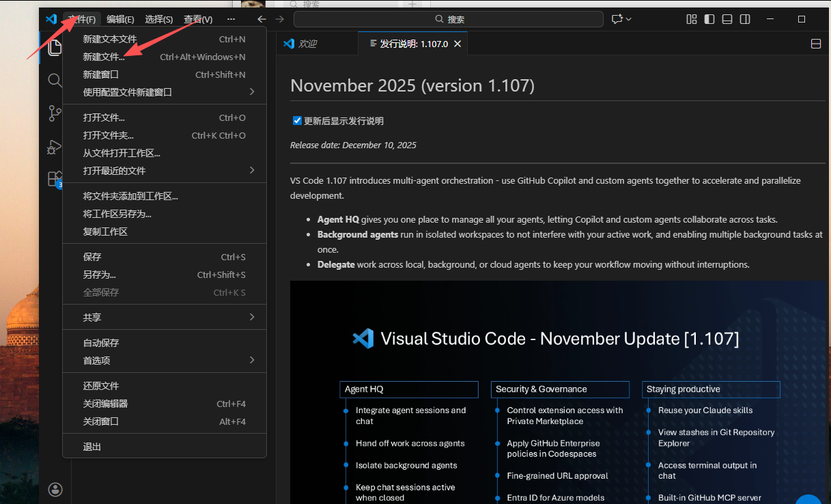
Task: Toggle the secondary side bar layout icon
Action: tap(745, 19)
